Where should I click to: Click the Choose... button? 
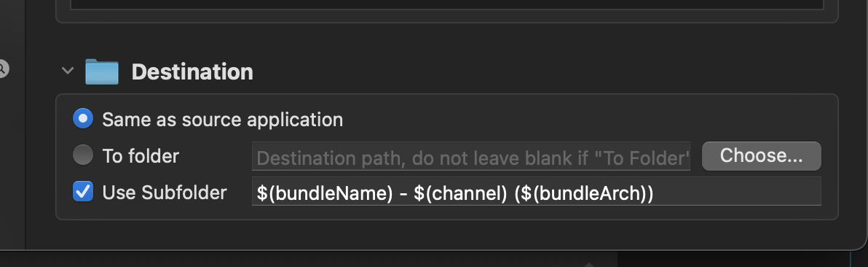click(x=761, y=156)
